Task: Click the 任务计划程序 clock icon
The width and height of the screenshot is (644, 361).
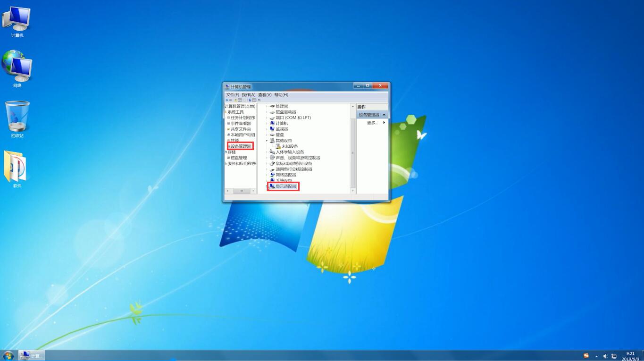Action: 228,118
